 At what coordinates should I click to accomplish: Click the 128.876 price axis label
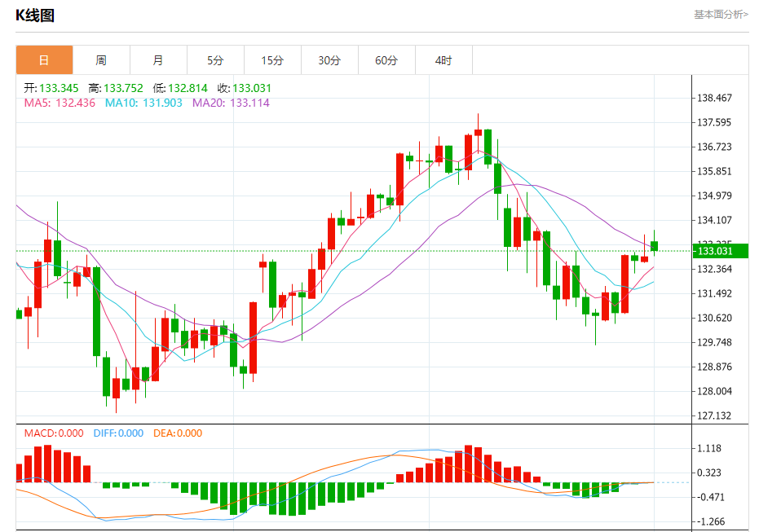pyautogui.click(x=714, y=367)
